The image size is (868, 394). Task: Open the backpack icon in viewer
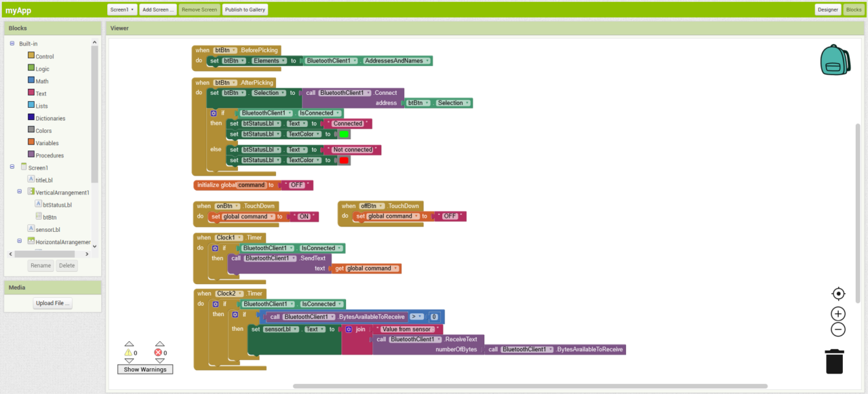point(834,60)
